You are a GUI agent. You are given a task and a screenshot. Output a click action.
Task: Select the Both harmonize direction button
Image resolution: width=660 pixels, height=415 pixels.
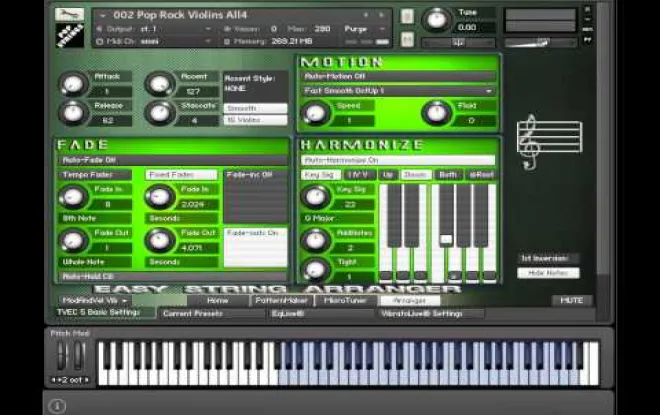pyautogui.click(x=448, y=175)
